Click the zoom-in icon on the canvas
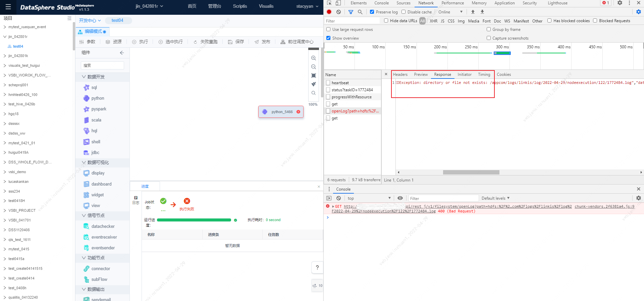644x301 pixels. (x=314, y=58)
